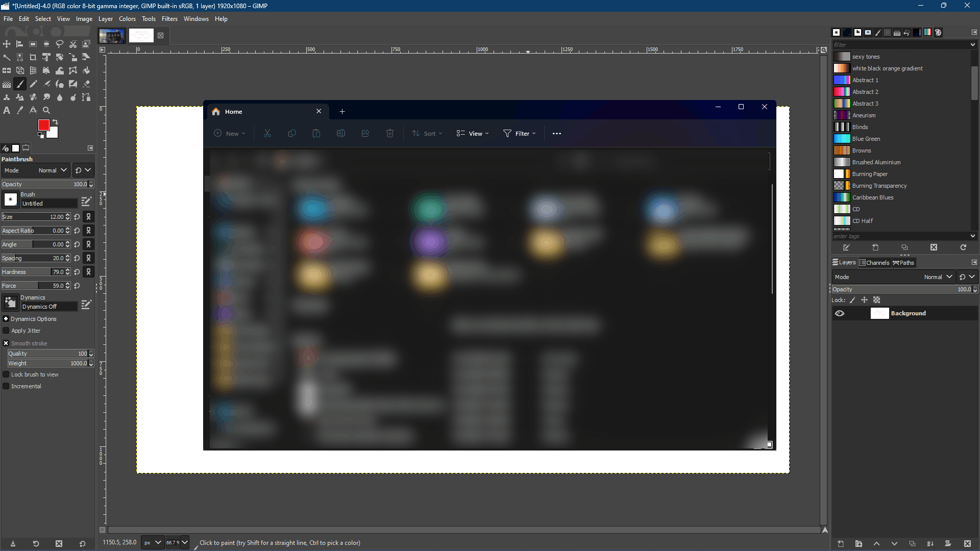Open the Filters menu
This screenshot has height=551, width=980.
coord(169,19)
